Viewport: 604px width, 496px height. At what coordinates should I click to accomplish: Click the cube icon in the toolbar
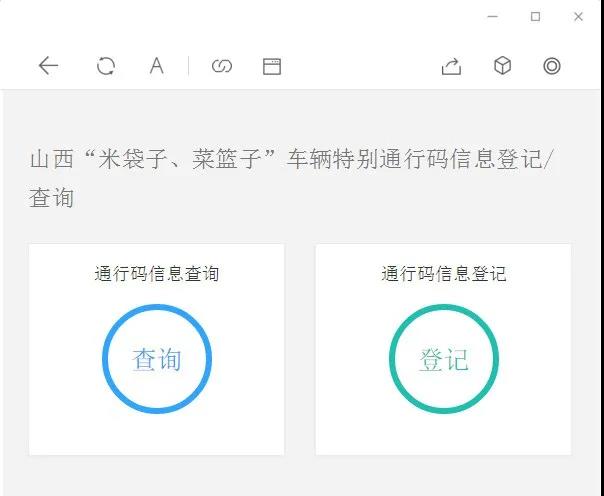pyautogui.click(x=502, y=66)
